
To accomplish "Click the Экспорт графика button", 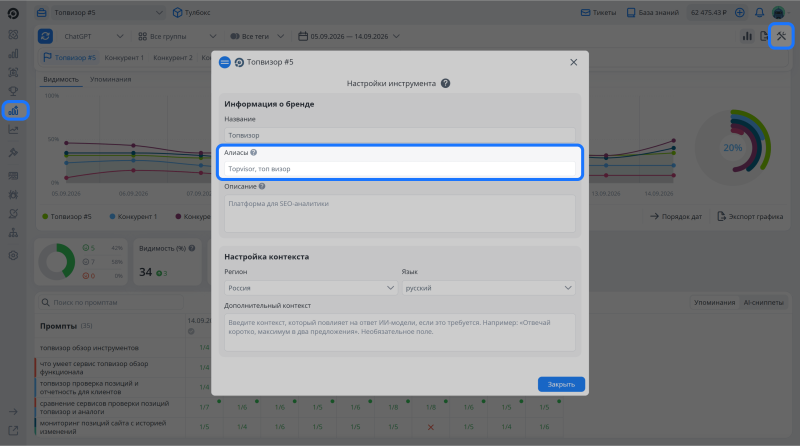I will (x=750, y=216).
